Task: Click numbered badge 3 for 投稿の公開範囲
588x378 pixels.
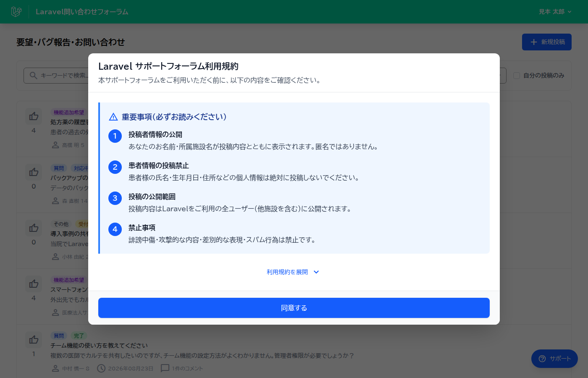Action: 115,198
